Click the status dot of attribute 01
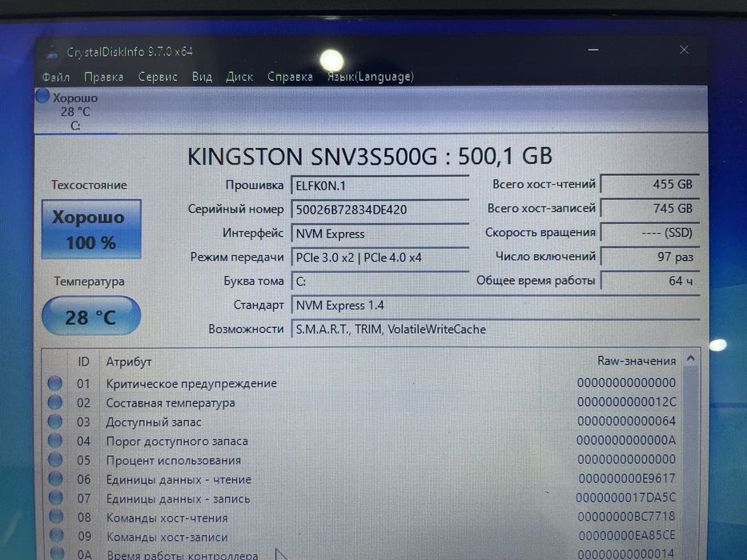Screen dimensions: 747x560 coord(54,383)
